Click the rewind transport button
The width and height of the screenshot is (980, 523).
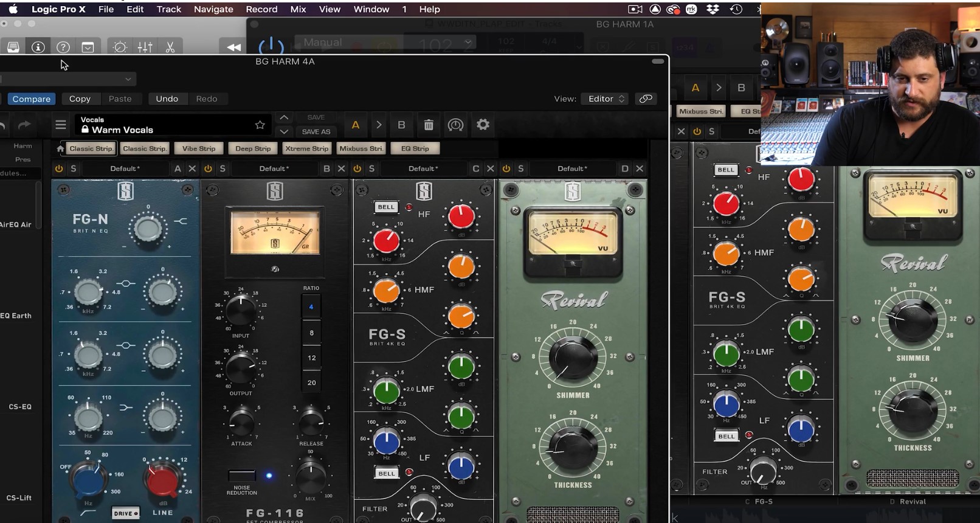(x=233, y=47)
